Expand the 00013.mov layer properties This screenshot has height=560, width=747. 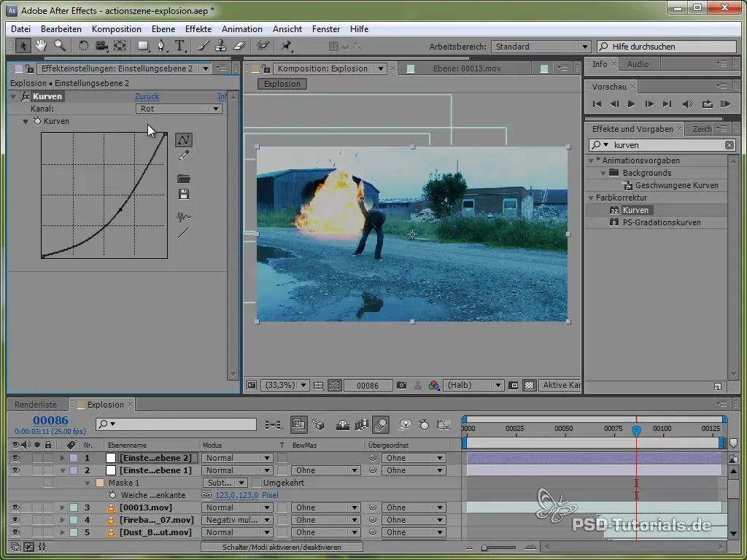[x=62, y=507]
